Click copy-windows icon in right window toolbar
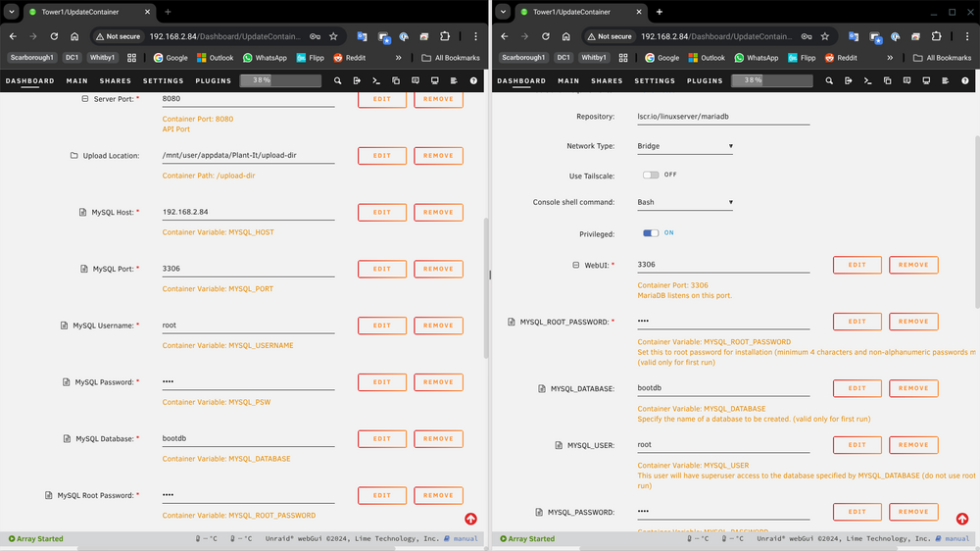The image size is (980, 551). tap(887, 80)
